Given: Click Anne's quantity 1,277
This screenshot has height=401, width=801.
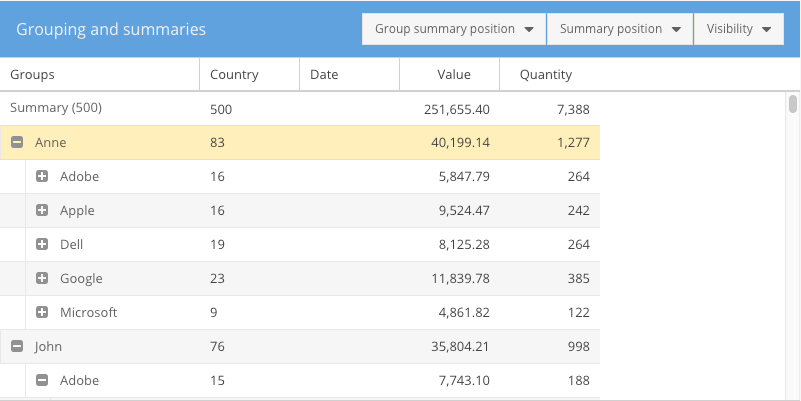Looking at the screenshot, I should click(573, 143).
